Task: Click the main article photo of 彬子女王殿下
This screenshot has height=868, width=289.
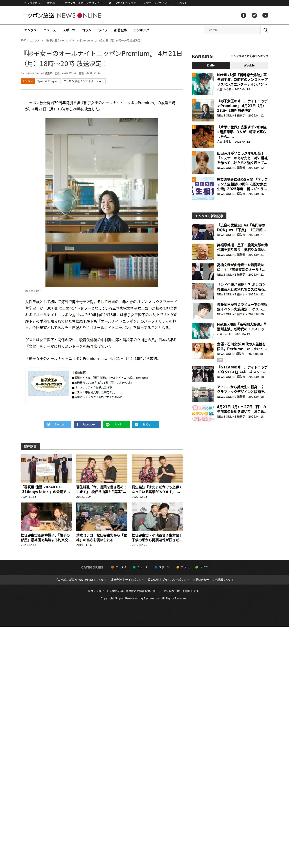Action: [x=102, y=203]
